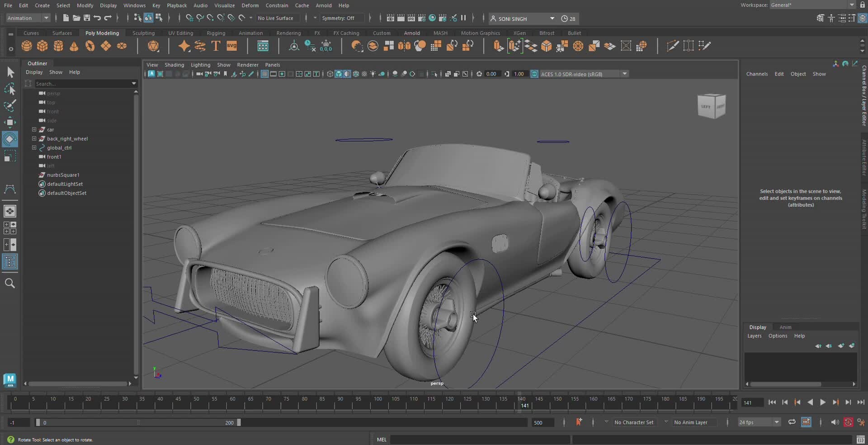This screenshot has height=445, width=868.
Task: Create a polygon cube from the shelf
Action: 42,46
